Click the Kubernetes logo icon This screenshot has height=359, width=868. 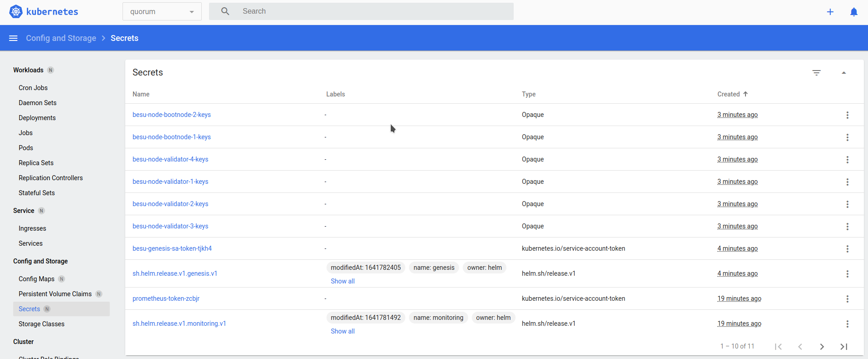(16, 12)
